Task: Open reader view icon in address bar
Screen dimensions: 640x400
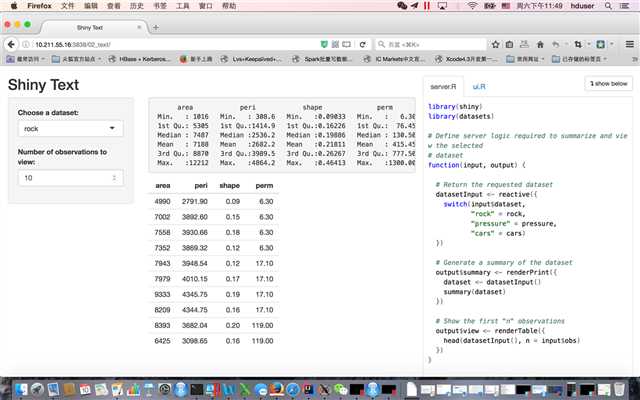Action: (x=346, y=44)
